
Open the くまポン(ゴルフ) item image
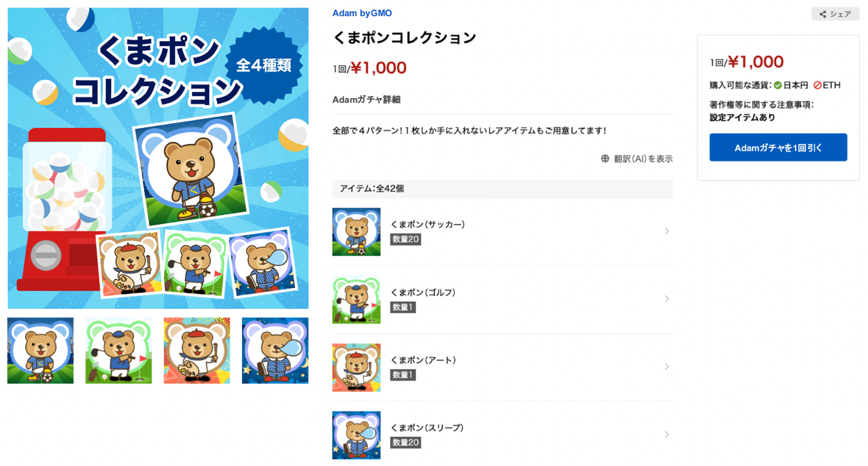(356, 299)
